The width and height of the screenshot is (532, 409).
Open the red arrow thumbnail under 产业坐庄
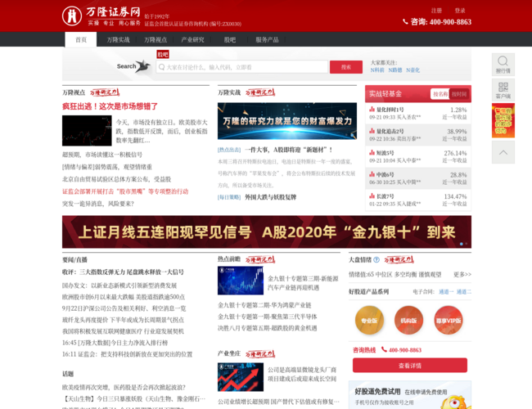click(241, 377)
